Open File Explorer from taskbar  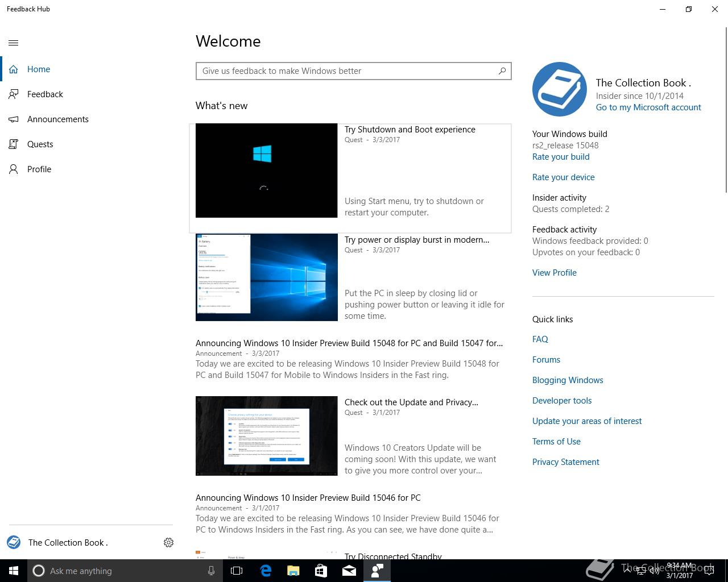(293, 571)
